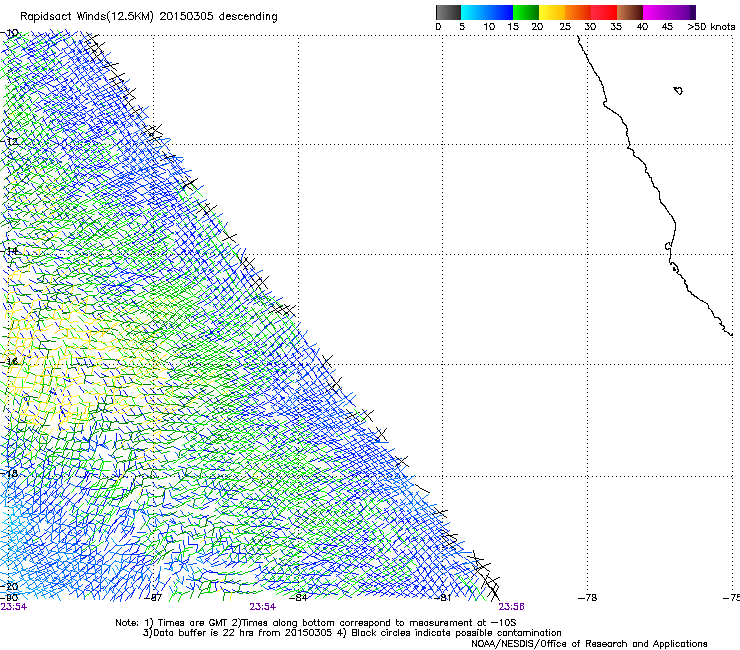The height and width of the screenshot is (650, 740).
Task: Click the '-78' longitude axis label
Action: tap(588, 598)
